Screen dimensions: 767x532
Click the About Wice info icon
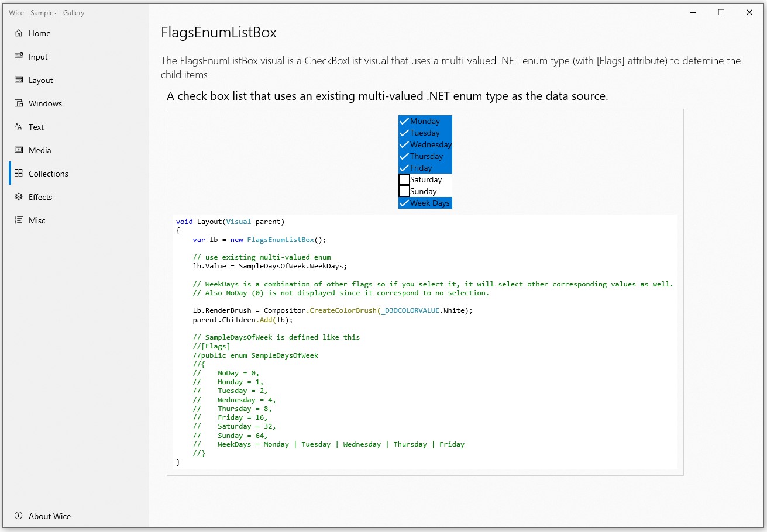click(19, 516)
